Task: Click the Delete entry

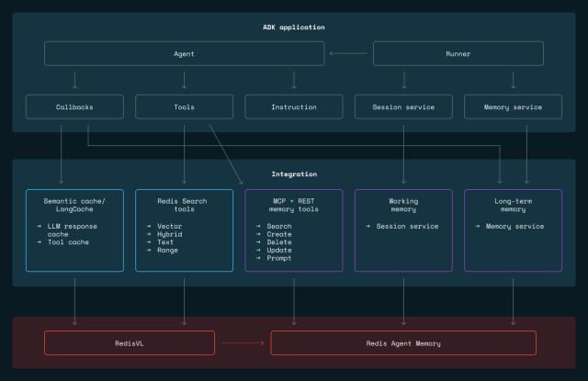Action: tap(279, 242)
